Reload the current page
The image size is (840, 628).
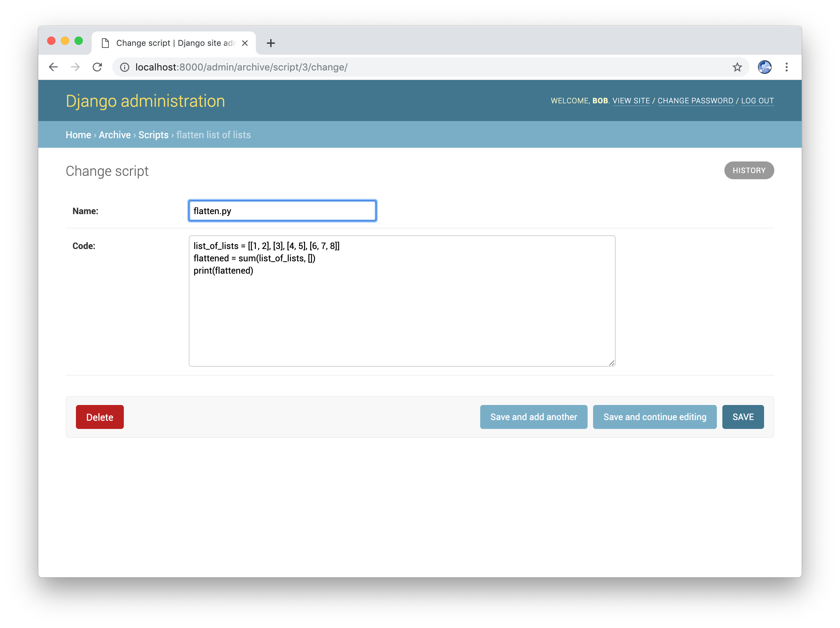coord(97,67)
